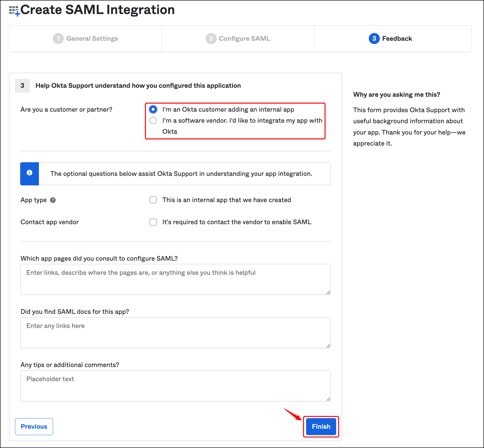The width and height of the screenshot is (484, 448).
Task: Focus the "Any tips or additional comments" text area
Action: pos(176,386)
